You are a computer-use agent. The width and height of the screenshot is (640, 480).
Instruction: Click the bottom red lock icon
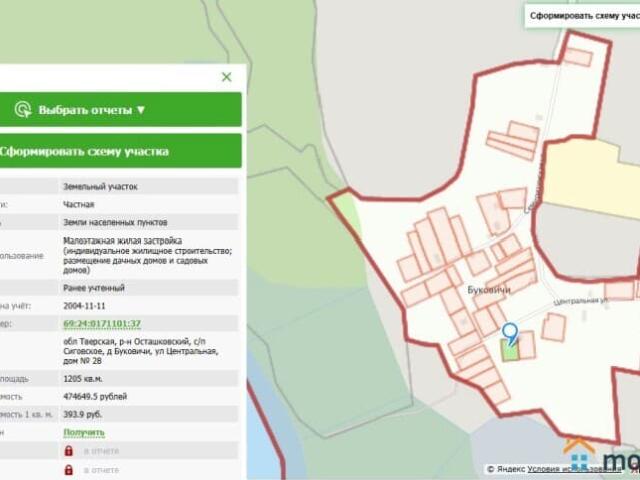tap(69, 470)
